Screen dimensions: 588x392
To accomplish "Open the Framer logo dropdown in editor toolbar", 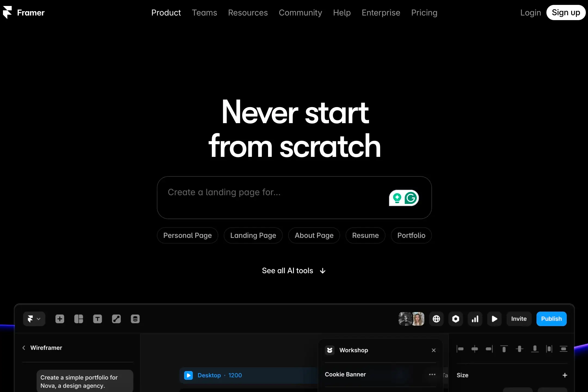I will [x=34, y=319].
